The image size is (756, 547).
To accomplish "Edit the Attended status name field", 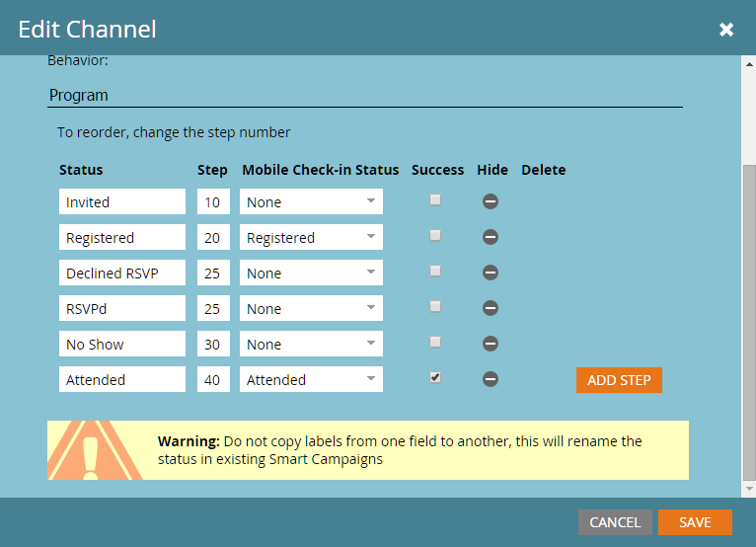I will (x=122, y=379).
